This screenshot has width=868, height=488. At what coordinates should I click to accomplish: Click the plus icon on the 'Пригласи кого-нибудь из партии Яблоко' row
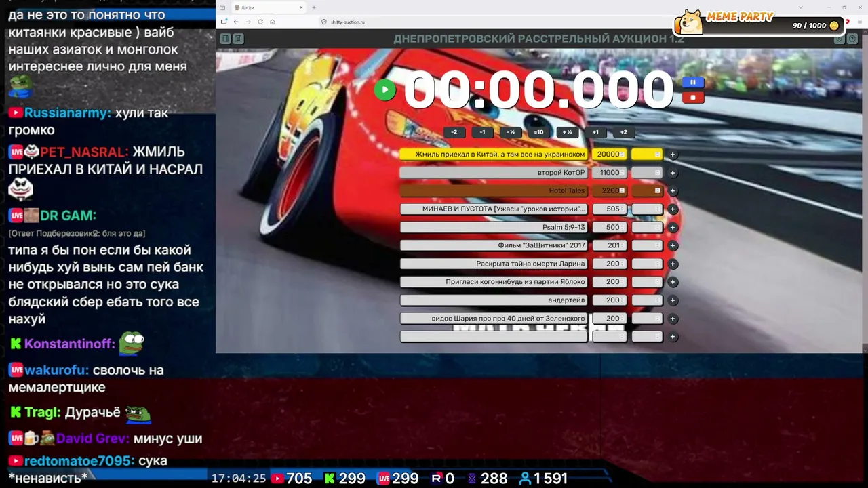click(673, 282)
